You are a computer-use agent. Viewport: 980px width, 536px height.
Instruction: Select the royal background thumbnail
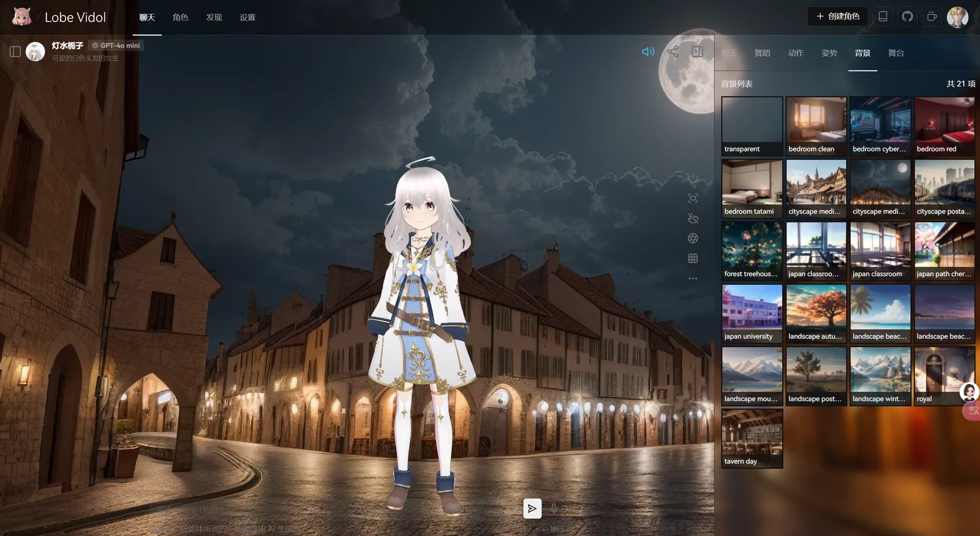click(944, 376)
